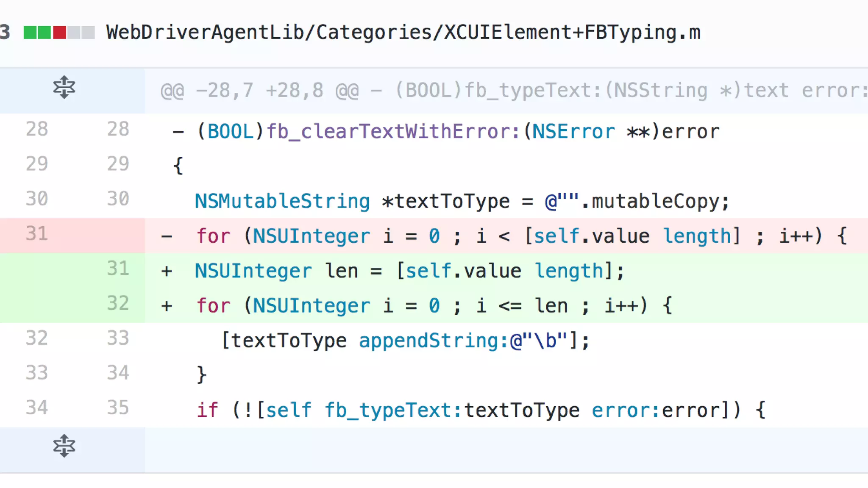Click new line number 35 in the gutter
Image resolution: width=868 pixels, height=488 pixels.
(x=117, y=408)
